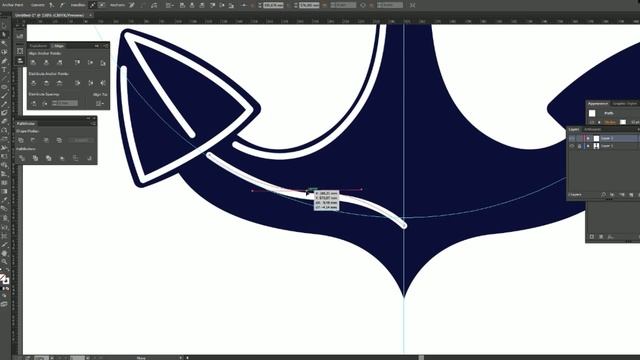Screen dimensions: 640x360
Task: Click Vertical Align Center in Align panel
Action: click(x=90, y=62)
